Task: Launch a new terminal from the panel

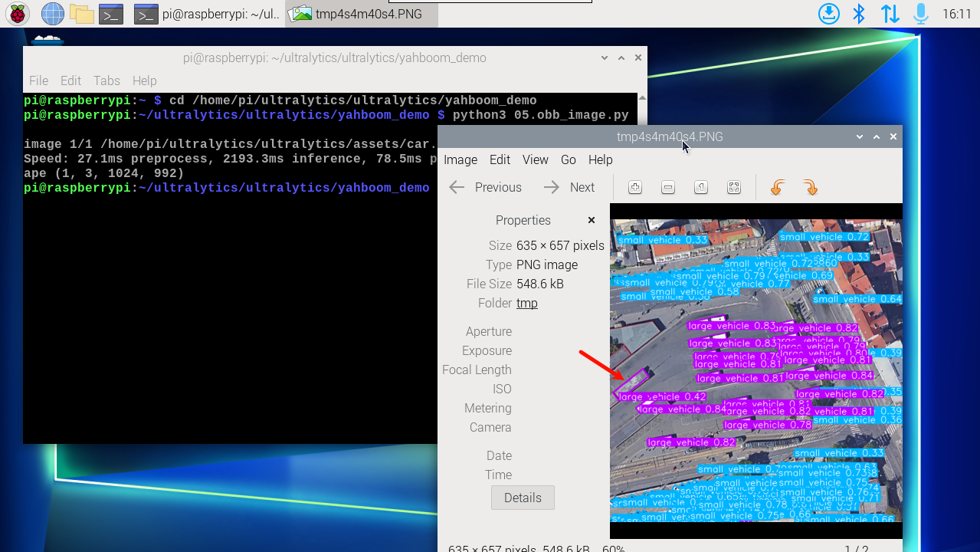Action: point(112,14)
